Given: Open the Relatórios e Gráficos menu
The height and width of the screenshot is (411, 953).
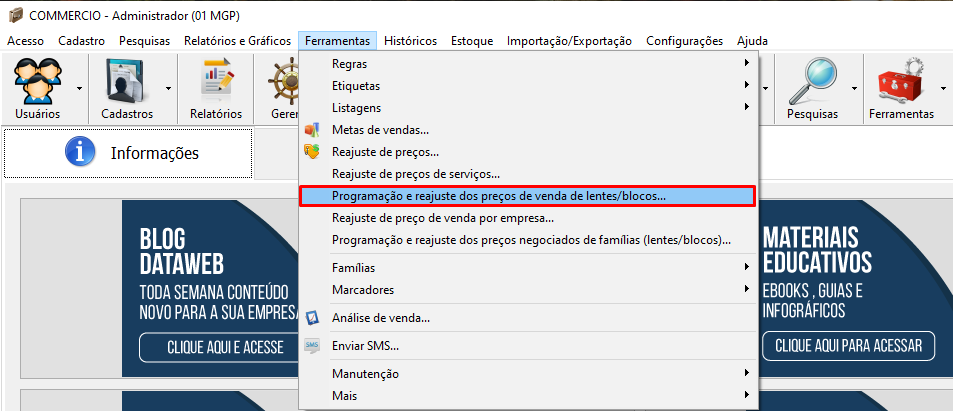Looking at the screenshot, I should [237, 41].
